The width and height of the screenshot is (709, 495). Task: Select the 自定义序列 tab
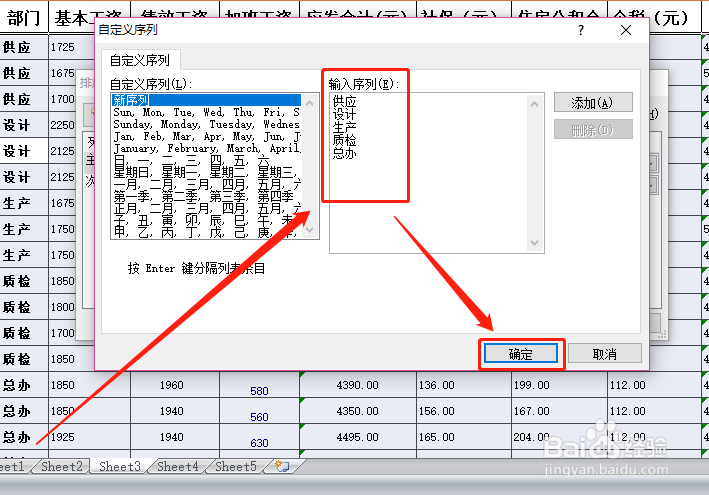click(x=140, y=60)
